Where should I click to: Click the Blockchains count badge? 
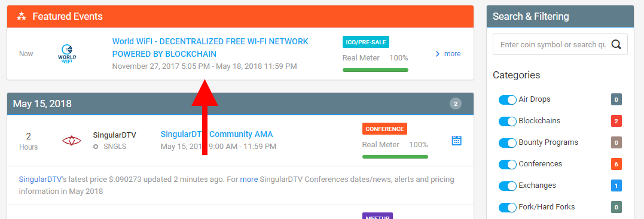(x=616, y=121)
